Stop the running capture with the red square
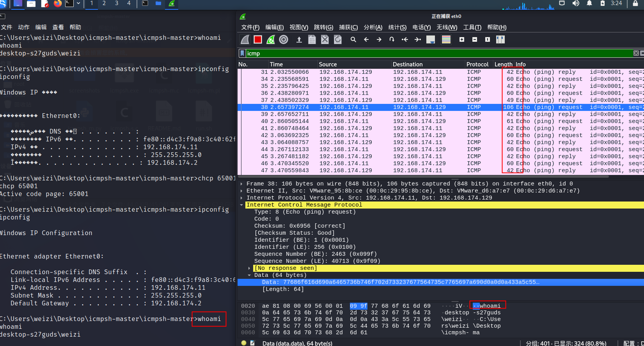This screenshot has height=346, width=644. pyautogui.click(x=258, y=39)
